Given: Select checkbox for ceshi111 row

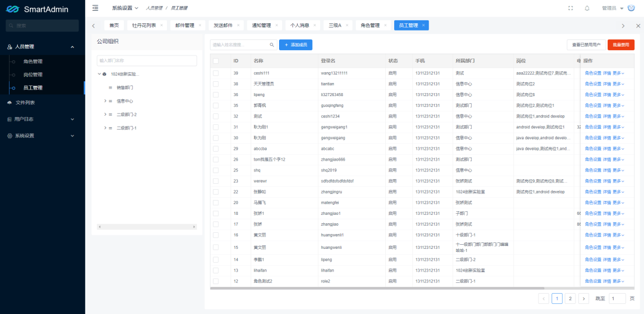Looking at the screenshot, I should click(216, 73).
